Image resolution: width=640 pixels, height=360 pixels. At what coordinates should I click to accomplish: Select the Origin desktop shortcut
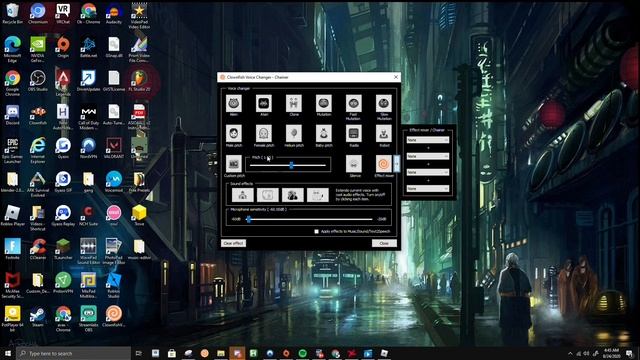tap(63, 47)
